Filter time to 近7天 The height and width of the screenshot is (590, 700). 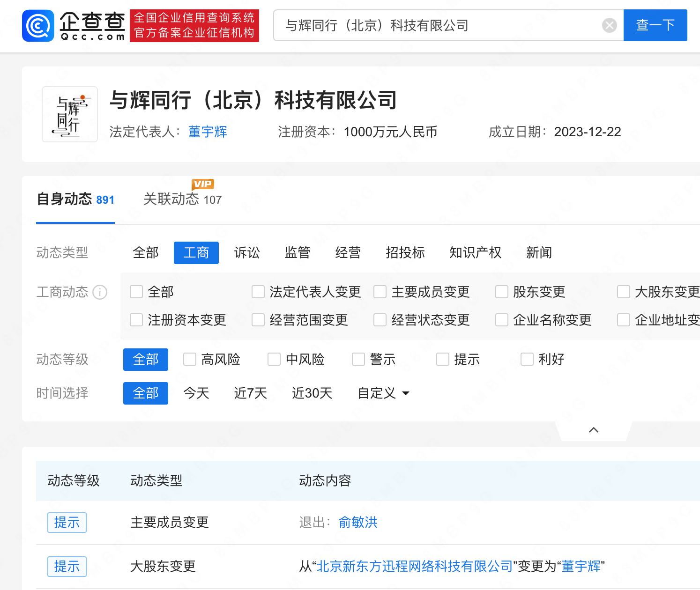251,393
